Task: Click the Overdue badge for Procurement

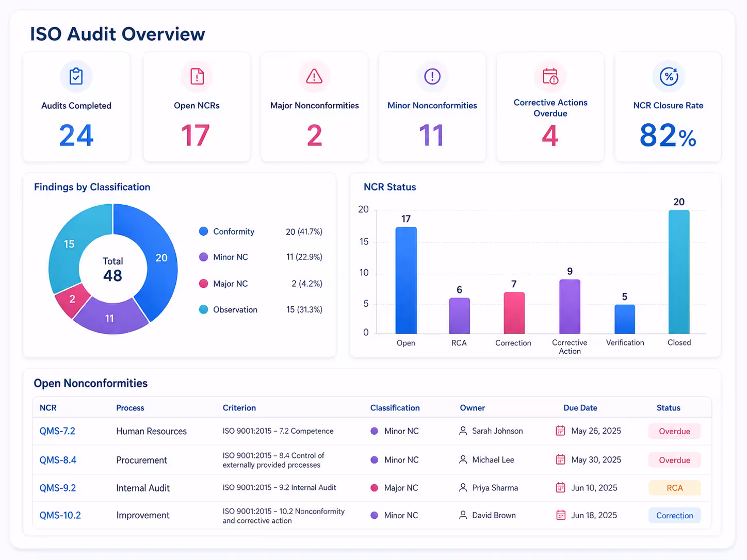Action: pos(674,460)
